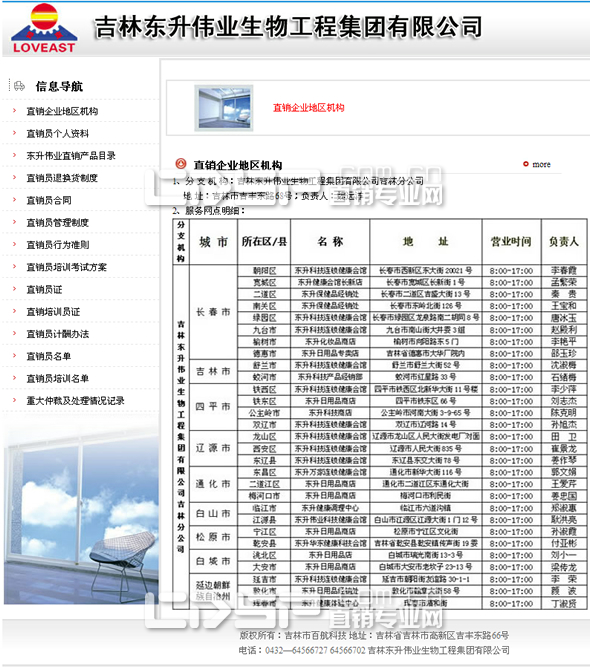
Task: Go to 直销员行为准则
Action: [x=58, y=245]
